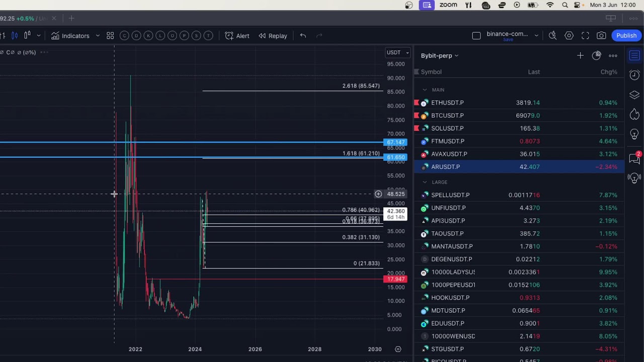Select SPELLUSDT.P in watchlist
The image size is (644, 362).
tap(519, 195)
